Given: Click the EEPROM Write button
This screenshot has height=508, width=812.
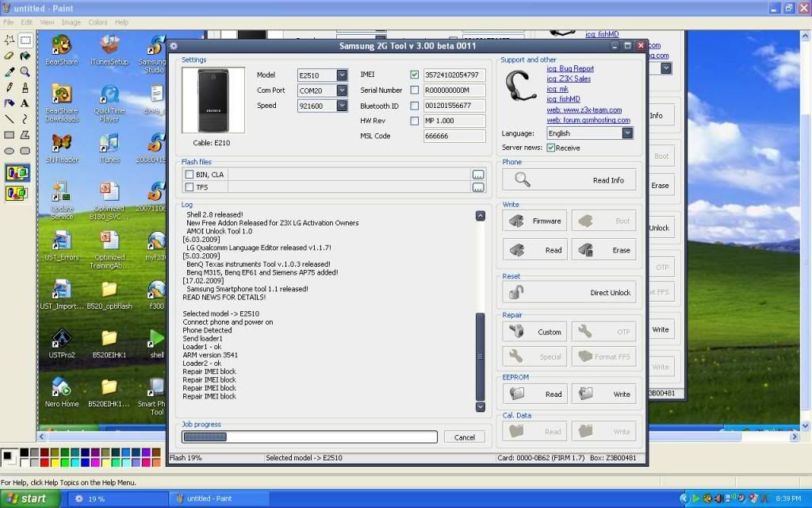Looking at the screenshot, I should coord(603,394).
